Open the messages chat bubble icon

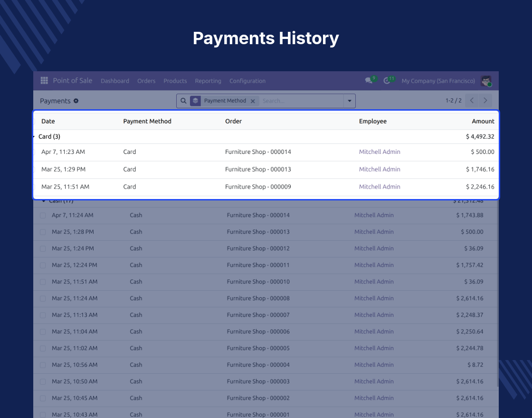369,80
